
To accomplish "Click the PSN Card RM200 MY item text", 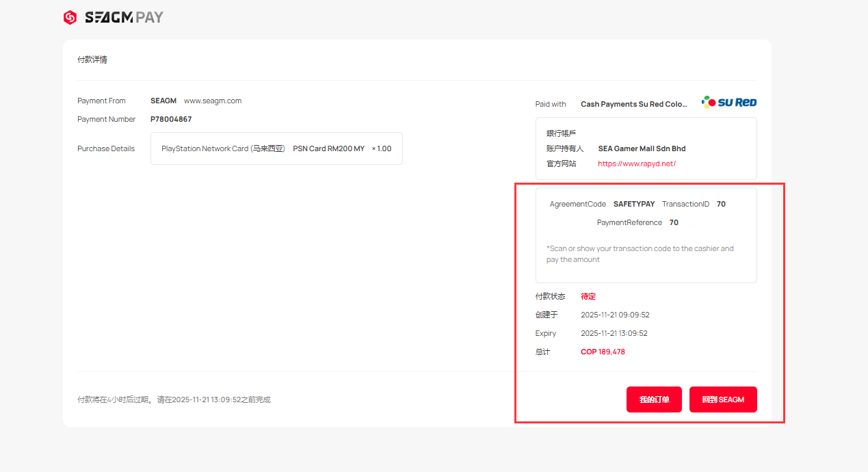I will [328, 148].
